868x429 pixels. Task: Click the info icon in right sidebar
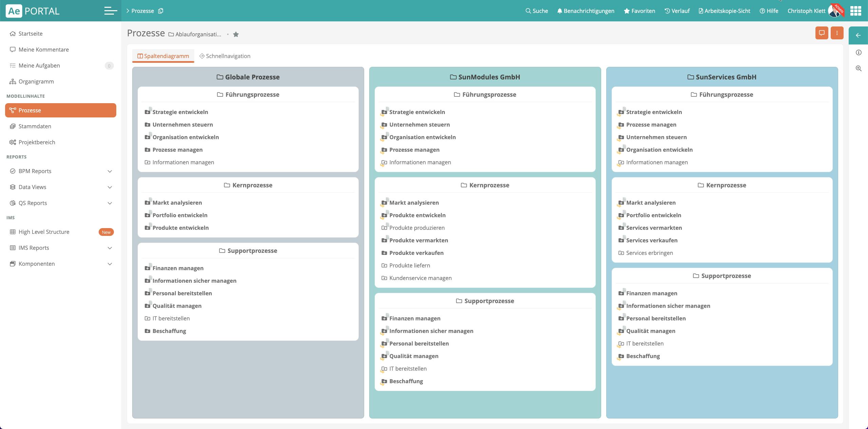tap(859, 53)
